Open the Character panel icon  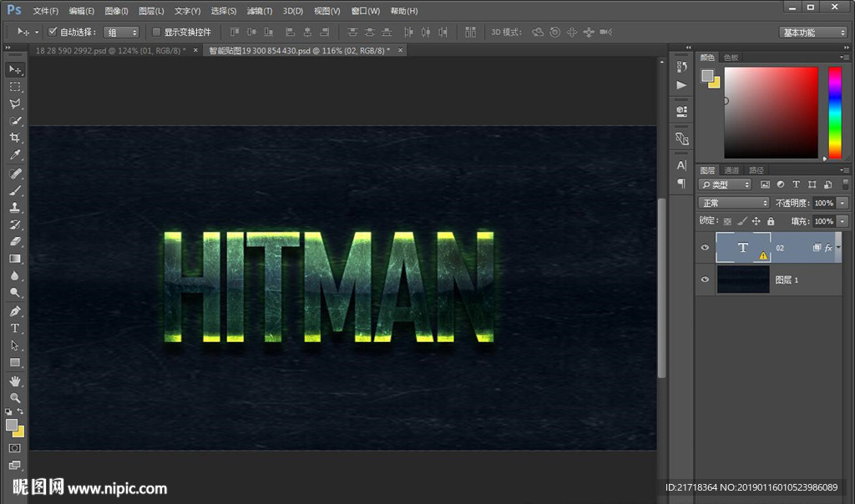681,165
